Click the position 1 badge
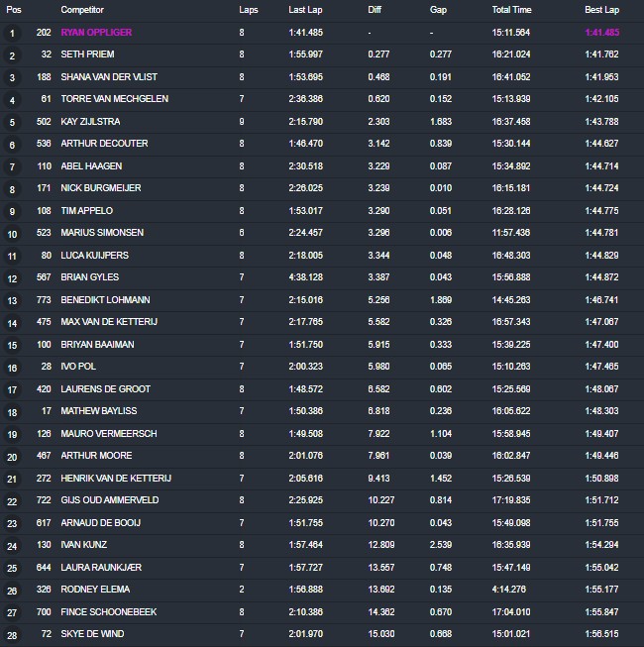 (12, 33)
